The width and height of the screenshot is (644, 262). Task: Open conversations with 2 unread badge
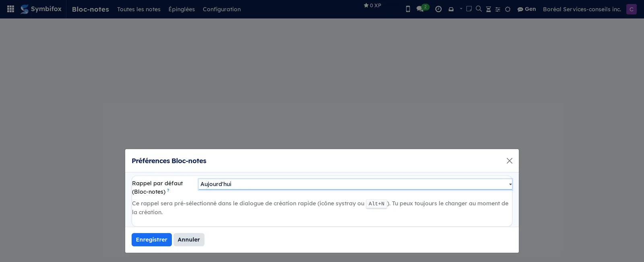(422, 8)
